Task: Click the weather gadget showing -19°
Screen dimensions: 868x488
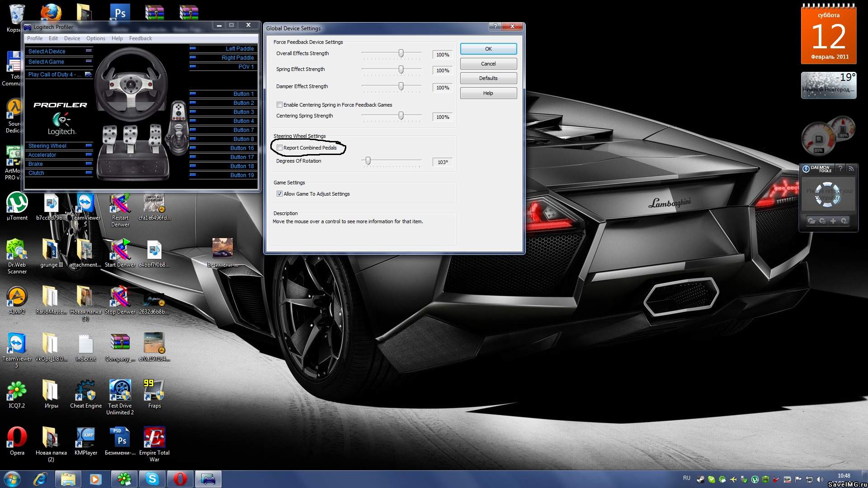Action: coord(829,85)
